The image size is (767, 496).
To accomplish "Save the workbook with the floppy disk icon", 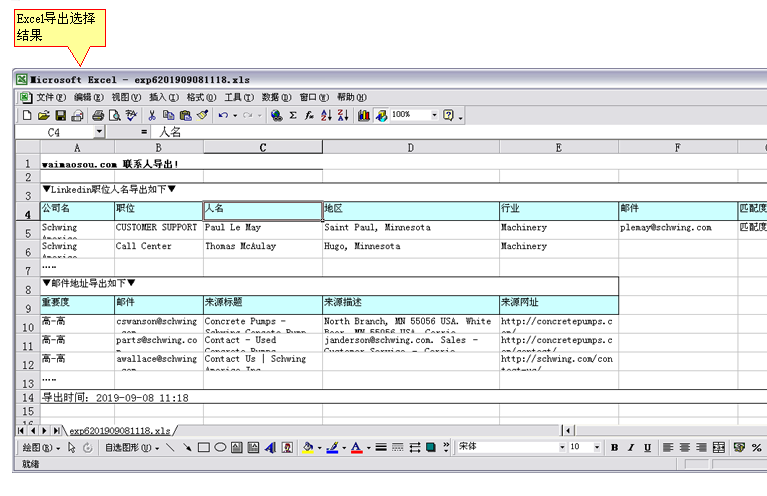I will pyautogui.click(x=60, y=115).
